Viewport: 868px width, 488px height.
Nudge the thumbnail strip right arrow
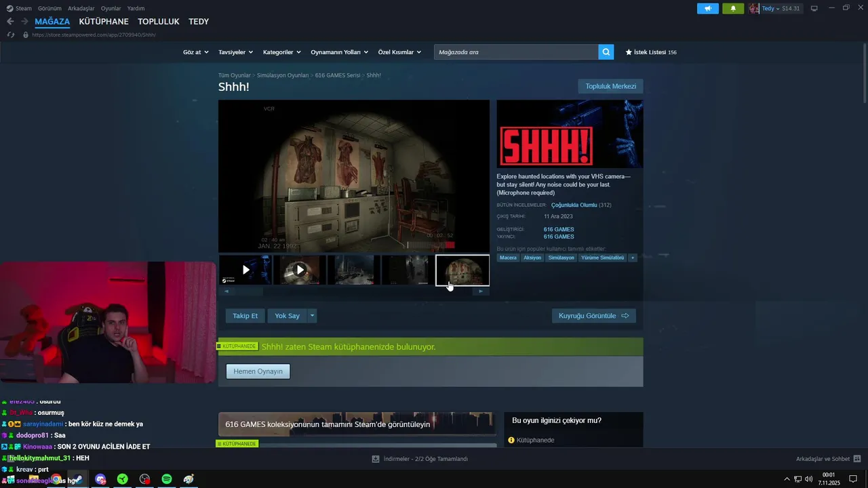[x=481, y=291]
